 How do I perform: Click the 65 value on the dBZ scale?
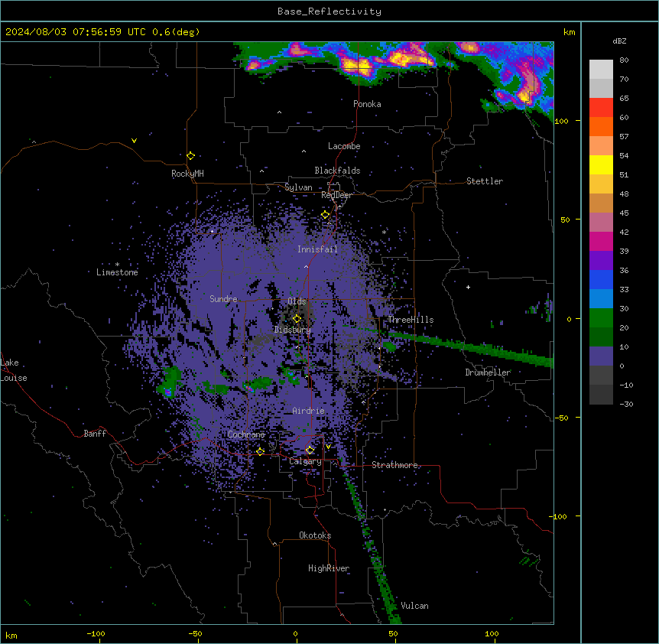click(x=624, y=99)
